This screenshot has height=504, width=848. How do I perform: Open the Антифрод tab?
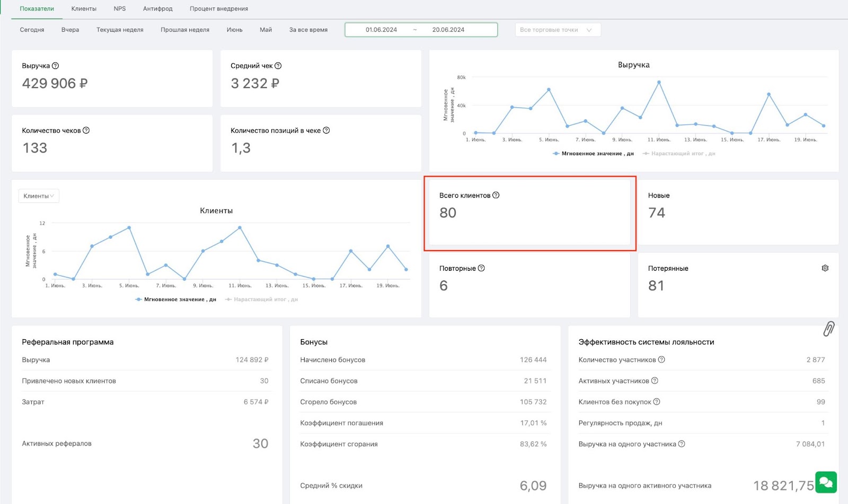tap(158, 8)
